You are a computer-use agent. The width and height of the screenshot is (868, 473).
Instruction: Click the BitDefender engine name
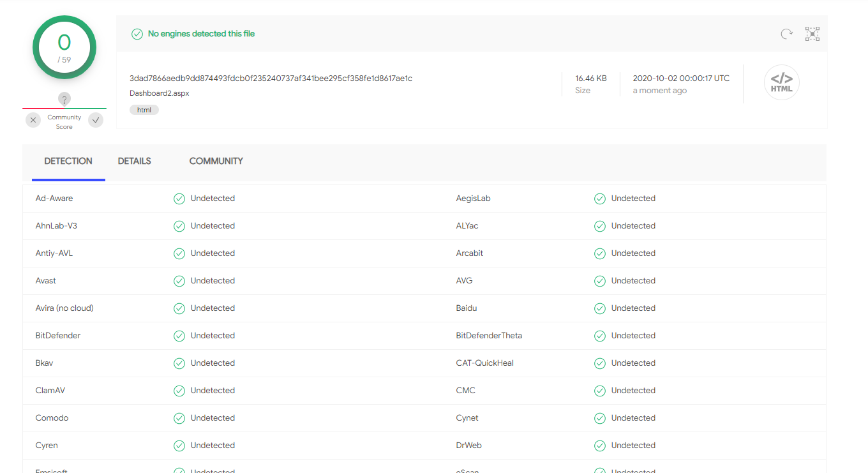click(58, 336)
